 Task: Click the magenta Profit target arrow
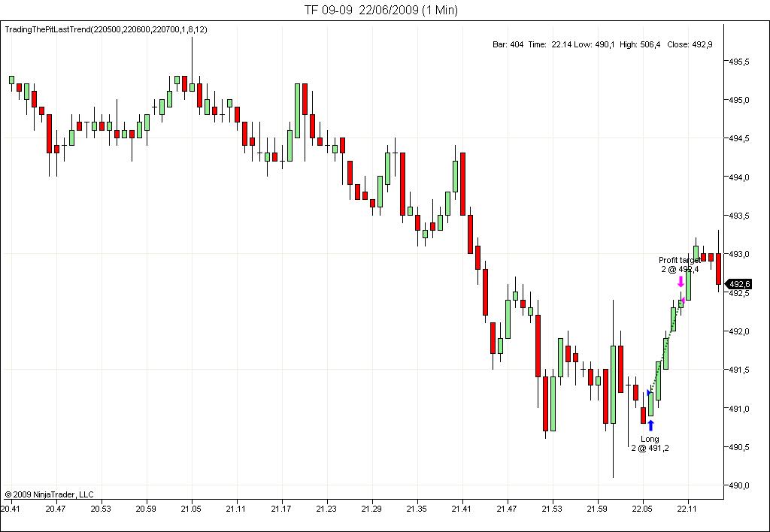(681, 281)
